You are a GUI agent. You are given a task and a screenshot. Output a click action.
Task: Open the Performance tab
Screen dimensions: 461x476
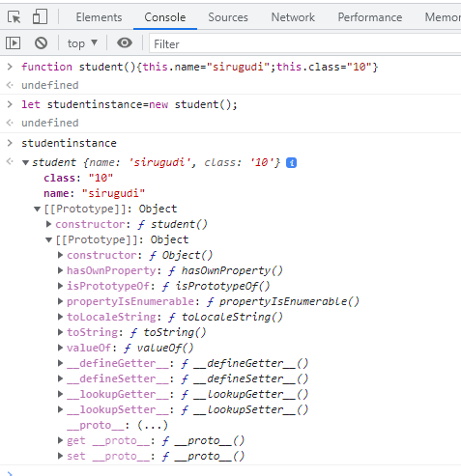(370, 17)
